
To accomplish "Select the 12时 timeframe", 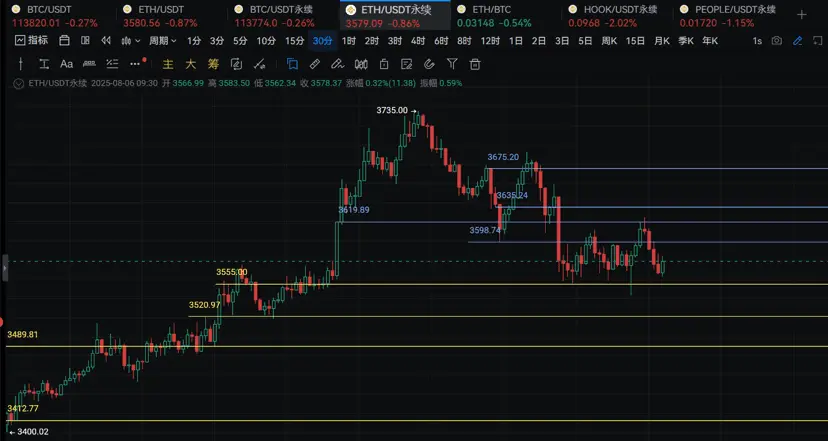I will [490, 41].
